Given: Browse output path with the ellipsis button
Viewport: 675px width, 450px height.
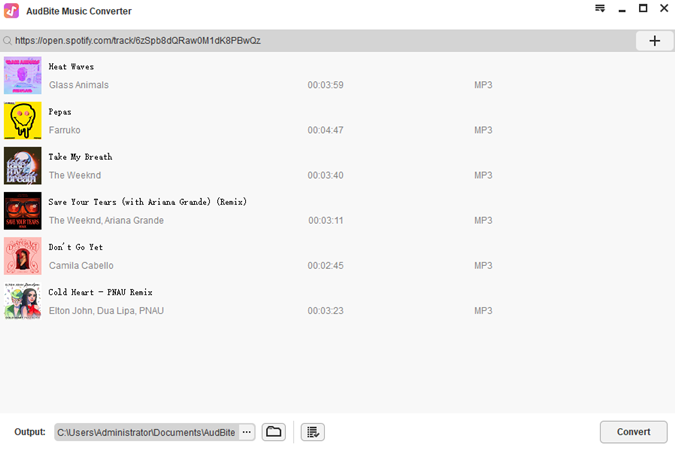Looking at the screenshot, I should (247, 432).
